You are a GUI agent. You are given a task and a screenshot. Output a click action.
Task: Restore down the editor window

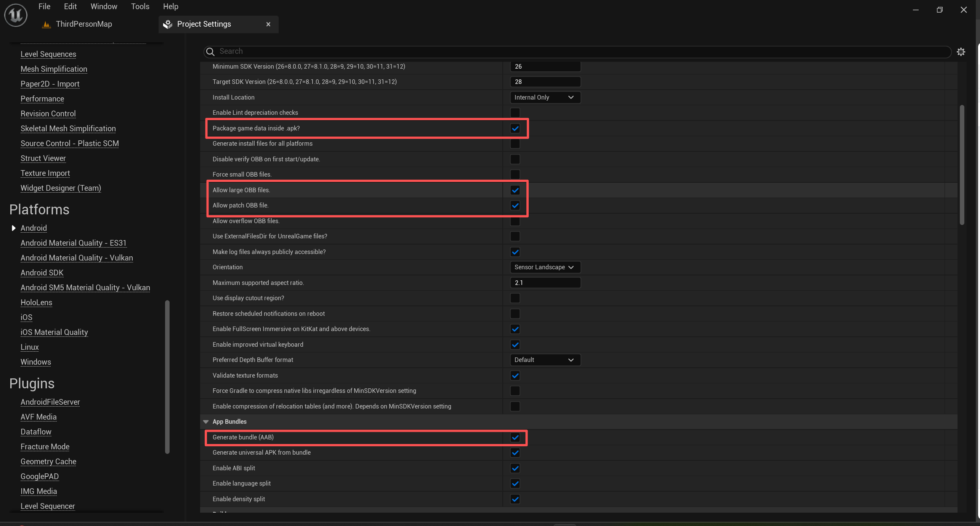click(940, 10)
